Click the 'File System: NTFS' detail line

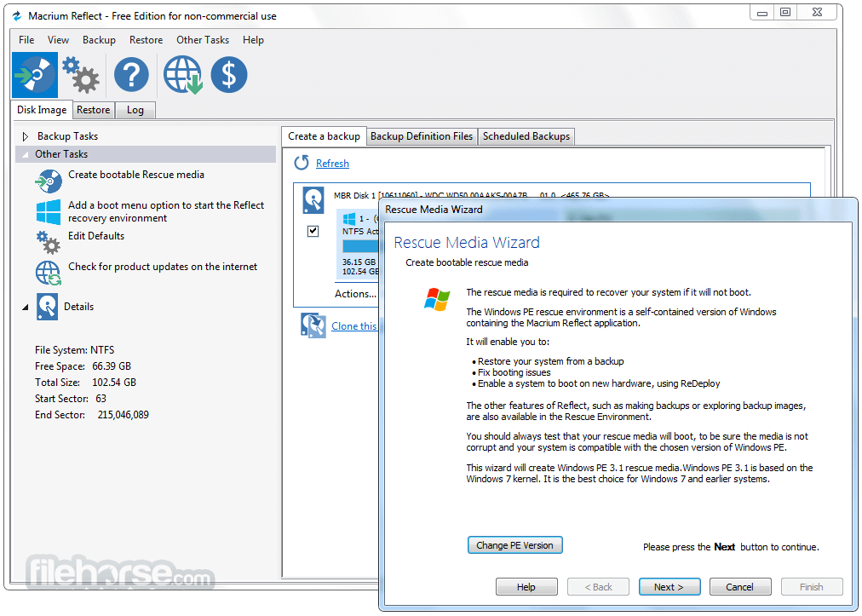point(75,350)
